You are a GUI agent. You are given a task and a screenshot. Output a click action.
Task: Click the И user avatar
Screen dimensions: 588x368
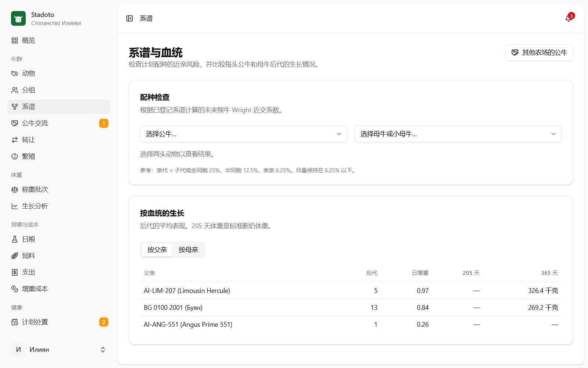(x=18, y=350)
